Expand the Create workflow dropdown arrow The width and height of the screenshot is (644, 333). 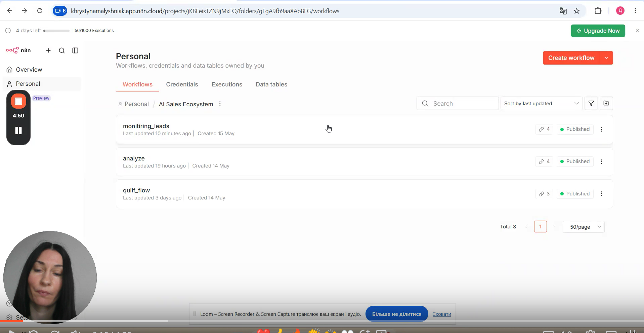tap(606, 58)
